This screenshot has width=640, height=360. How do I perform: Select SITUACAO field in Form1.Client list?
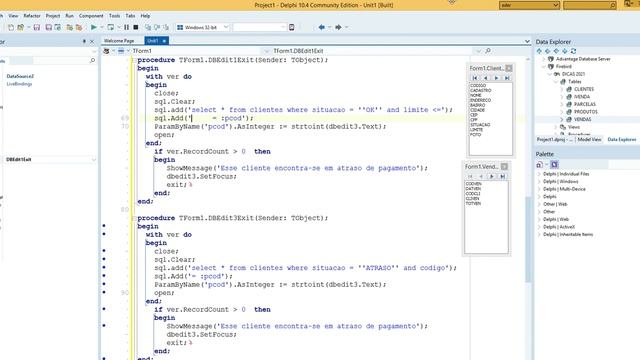coord(480,125)
